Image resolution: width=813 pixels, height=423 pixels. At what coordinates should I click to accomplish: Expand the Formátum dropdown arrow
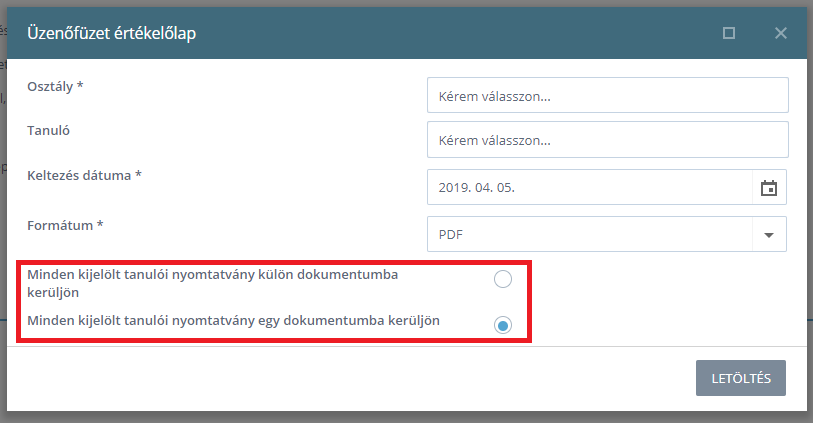(x=769, y=235)
